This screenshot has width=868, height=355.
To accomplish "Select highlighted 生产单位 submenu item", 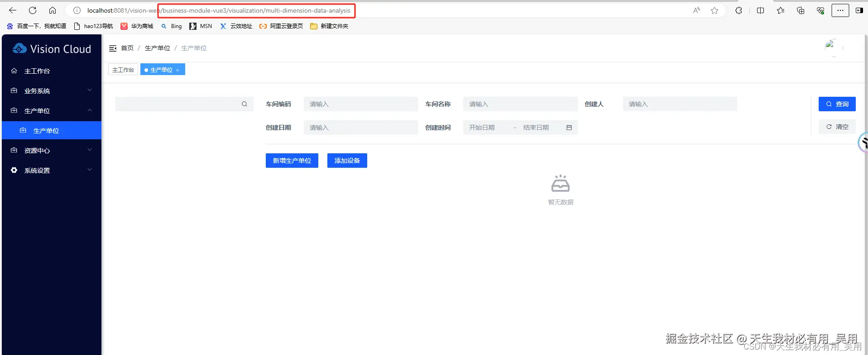I will tap(52, 131).
